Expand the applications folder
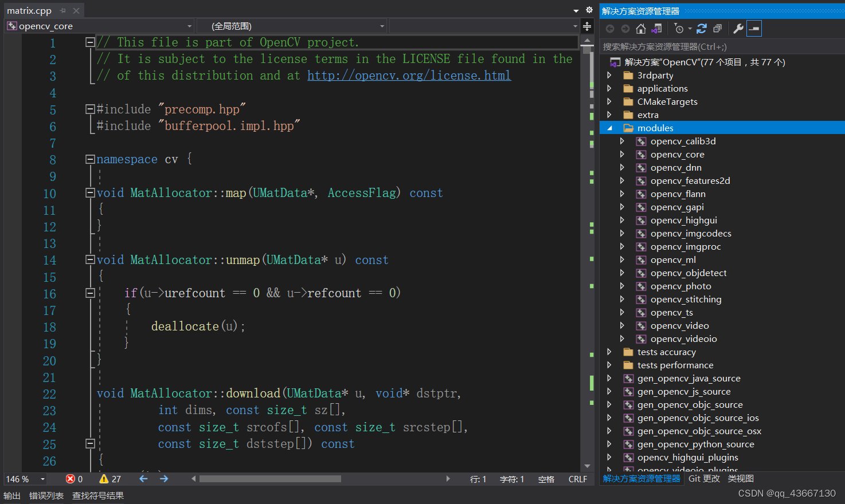 coord(609,88)
